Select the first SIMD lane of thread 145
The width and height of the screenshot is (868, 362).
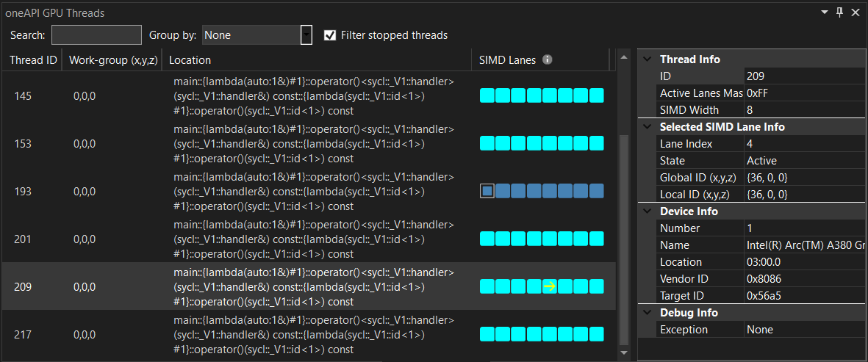[x=487, y=95]
